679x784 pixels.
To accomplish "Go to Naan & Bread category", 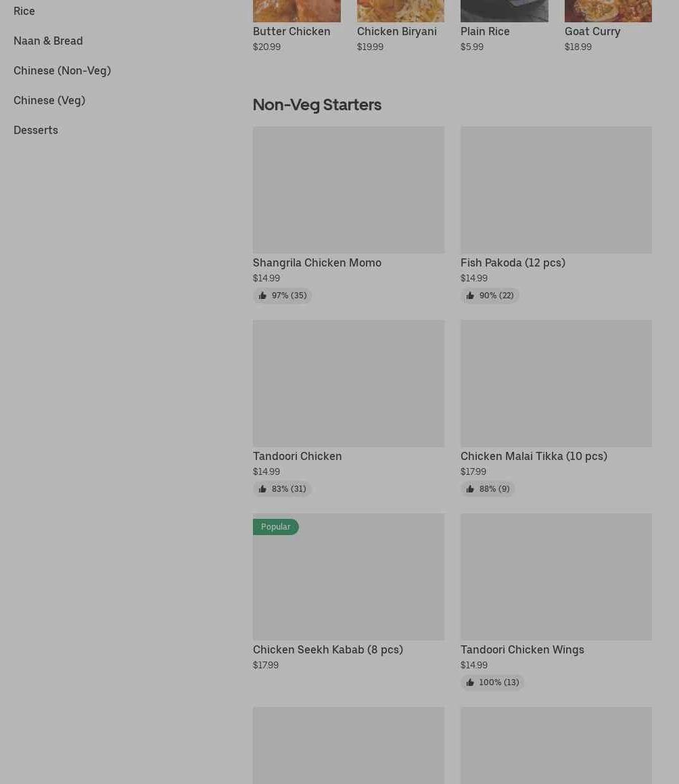I will pos(48,41).
